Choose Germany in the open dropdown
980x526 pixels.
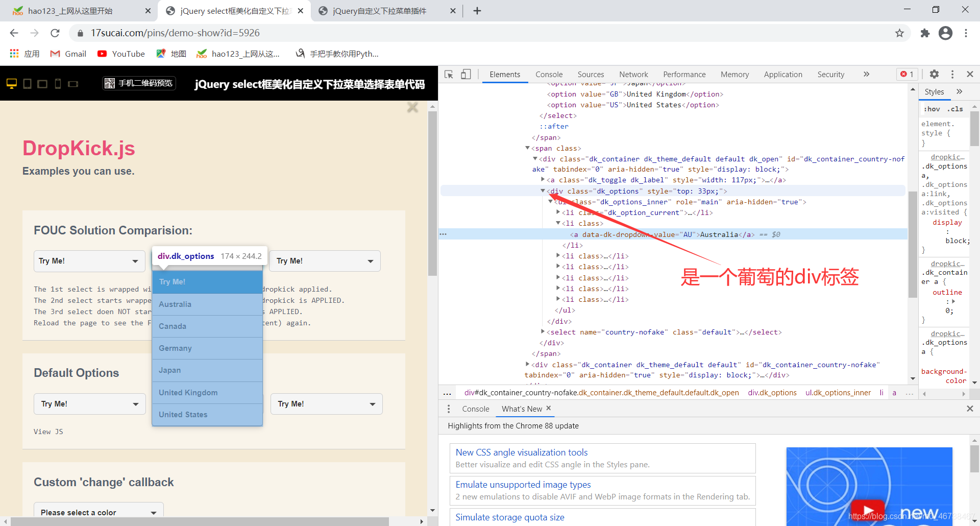point(207,348)
